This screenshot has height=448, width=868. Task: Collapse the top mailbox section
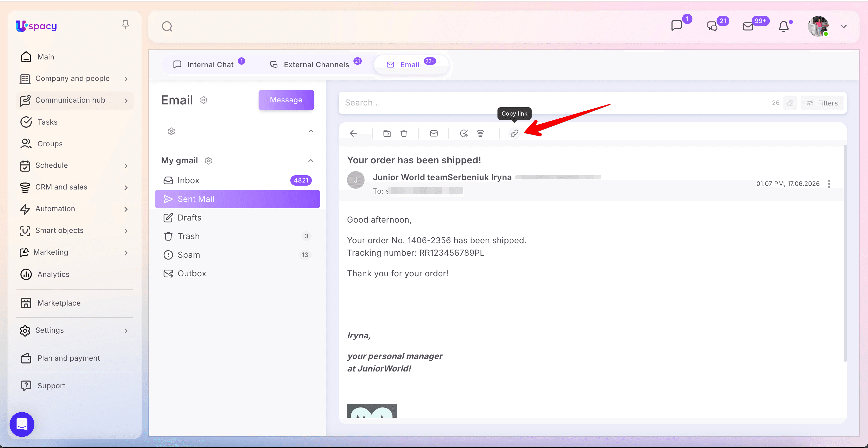click(x=311, y=131)
